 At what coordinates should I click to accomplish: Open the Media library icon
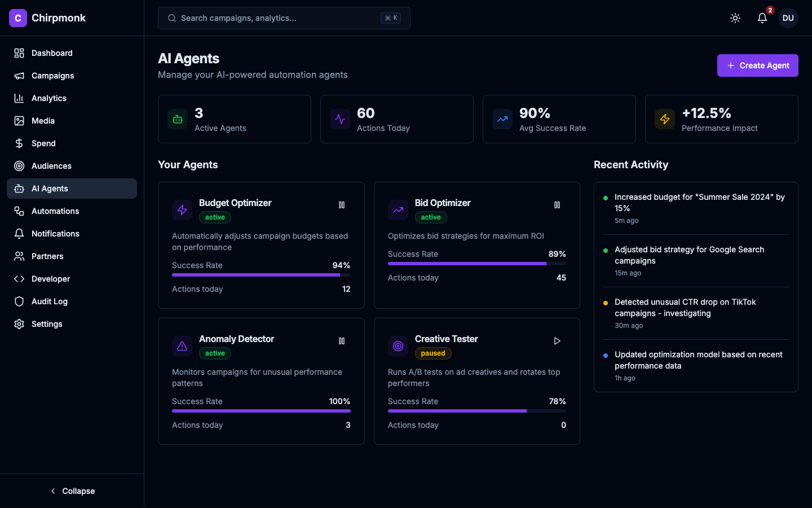(x=19, y=121)
